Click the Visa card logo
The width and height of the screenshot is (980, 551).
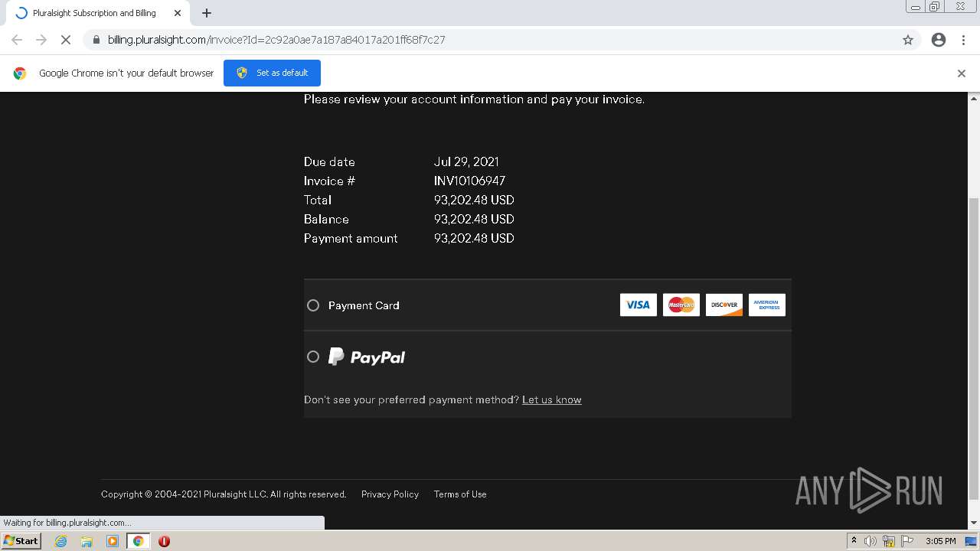639,305
